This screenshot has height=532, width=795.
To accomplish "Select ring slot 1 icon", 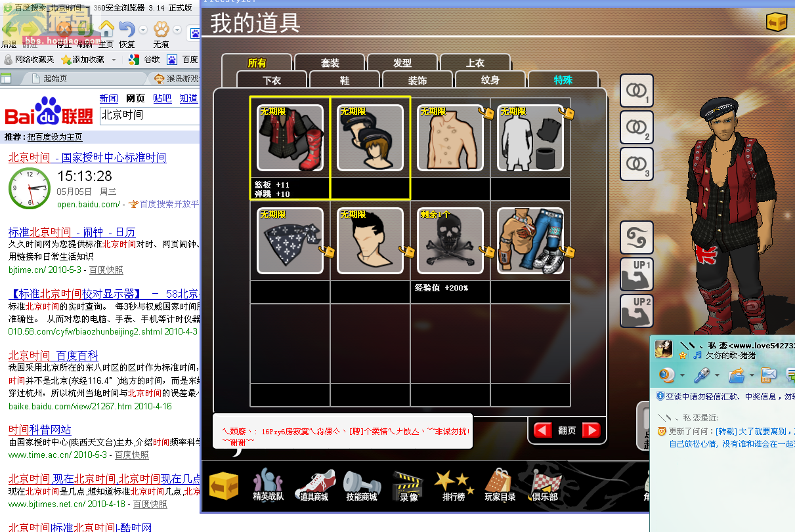I will (x=637, y=91).
